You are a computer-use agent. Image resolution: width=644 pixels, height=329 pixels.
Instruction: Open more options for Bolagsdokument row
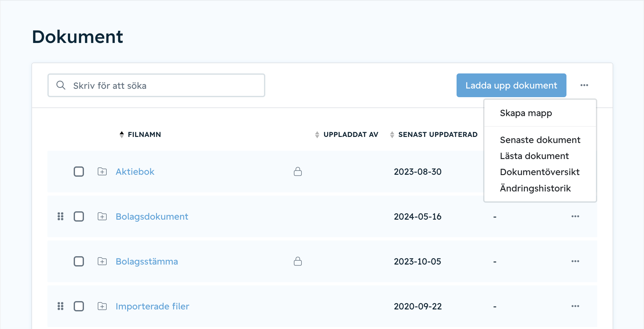coord(575,216)
